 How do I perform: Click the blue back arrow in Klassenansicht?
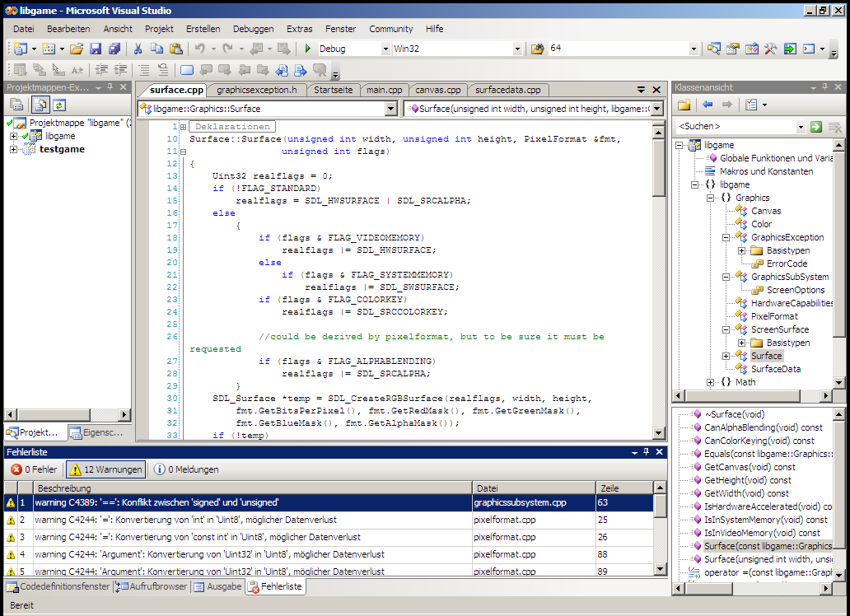tap(708, 105)
